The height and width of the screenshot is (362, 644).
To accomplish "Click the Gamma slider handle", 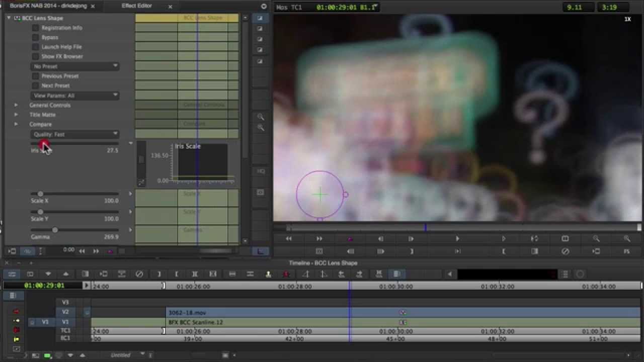I will click(55, 230).
